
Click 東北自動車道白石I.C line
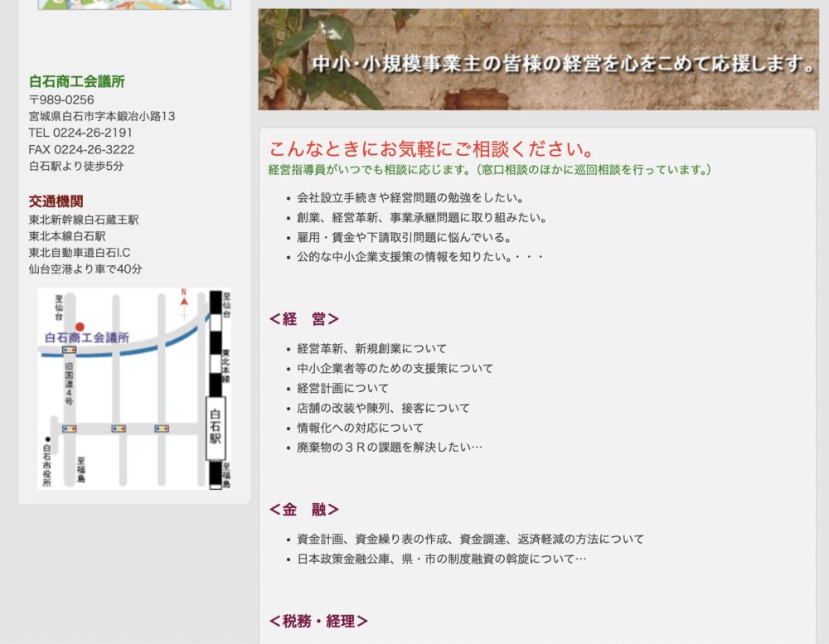pos(80,253)
